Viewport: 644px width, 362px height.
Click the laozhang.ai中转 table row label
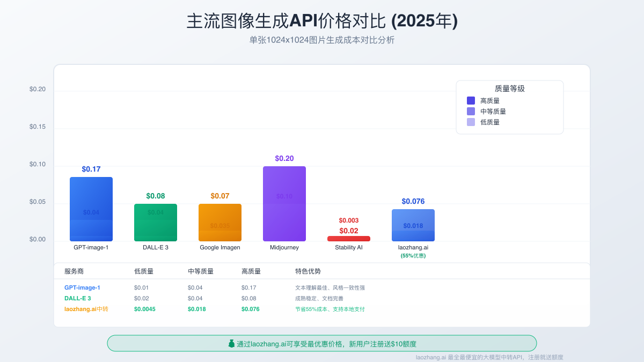[x=86, y=309]
